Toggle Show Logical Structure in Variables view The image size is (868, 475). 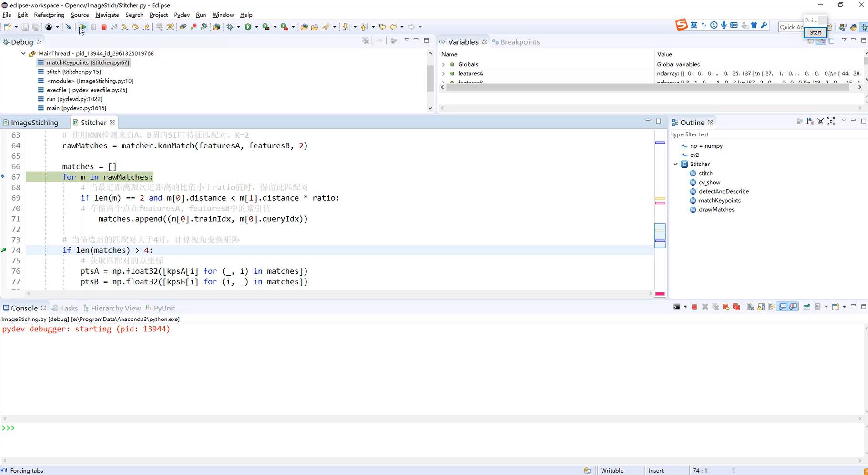821,41
